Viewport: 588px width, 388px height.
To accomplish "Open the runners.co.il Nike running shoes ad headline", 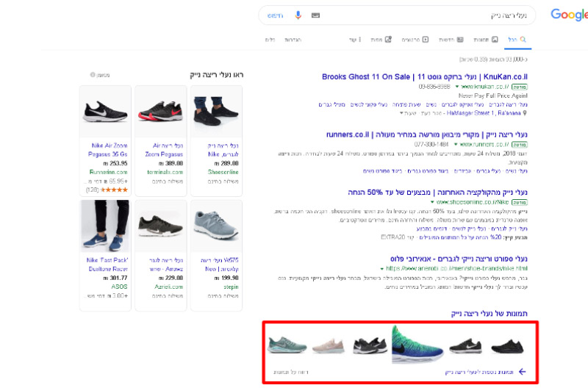I will pyautogui.click(x=427, y=134).
